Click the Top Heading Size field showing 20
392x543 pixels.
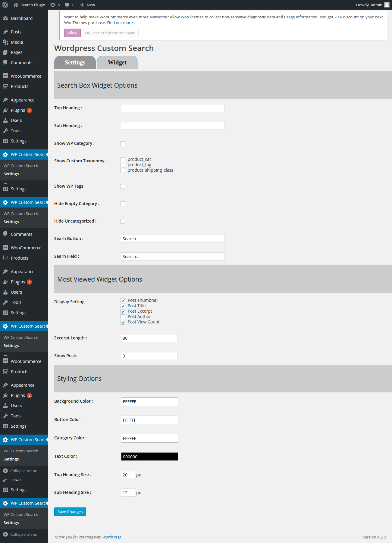click(128, 475)
